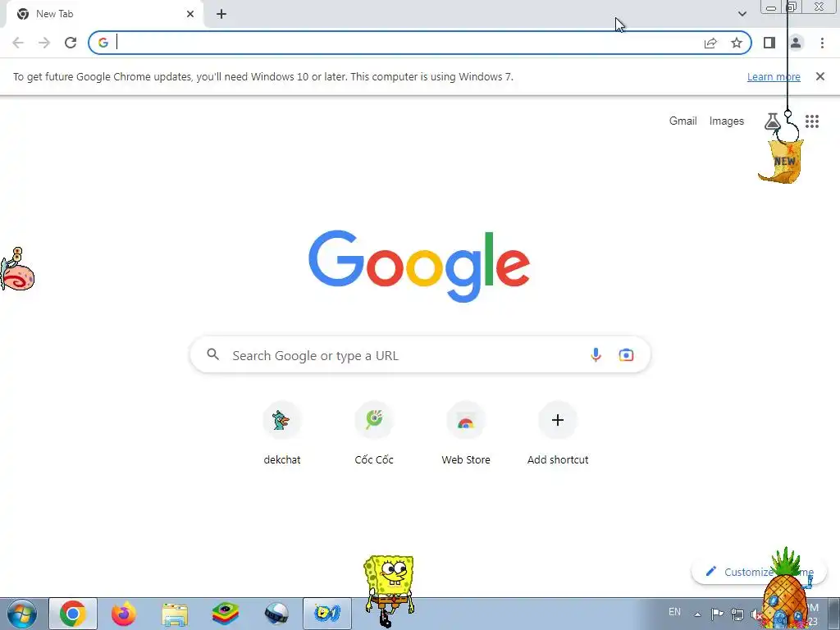Click the network tray icon
This screenshot has height=630, width=840.
(737, 614)
